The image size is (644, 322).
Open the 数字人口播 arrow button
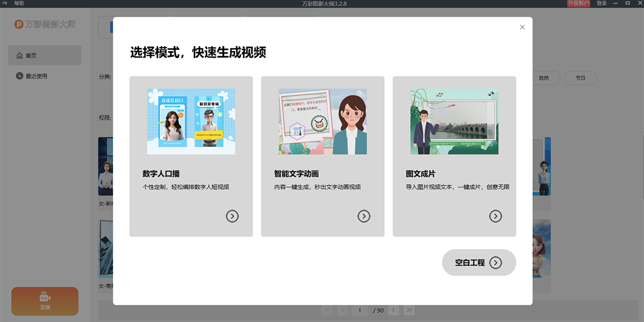coord(232,216)
